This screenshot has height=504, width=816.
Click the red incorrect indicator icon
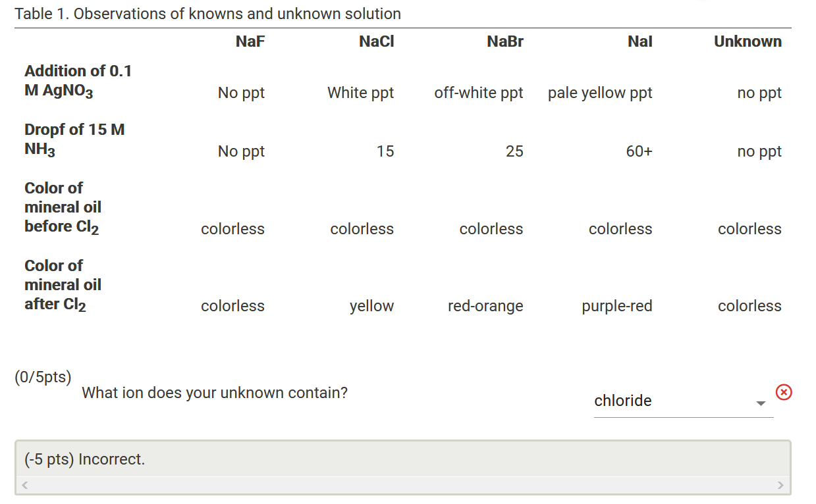(x=784, y=392)
